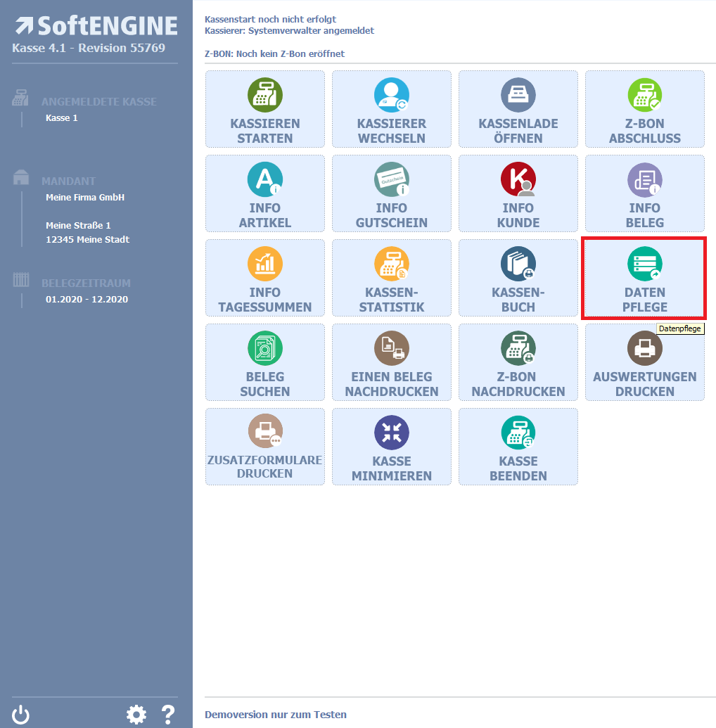This screenshot has height=728, width=716.
Task: Minimize the register with Kasse Minimieren
Action: (x=391, y=447)
